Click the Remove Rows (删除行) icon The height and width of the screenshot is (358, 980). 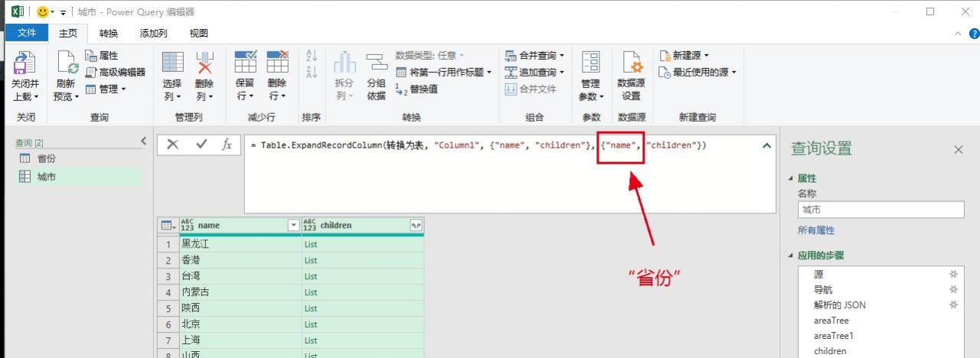(x=277, y=63)
